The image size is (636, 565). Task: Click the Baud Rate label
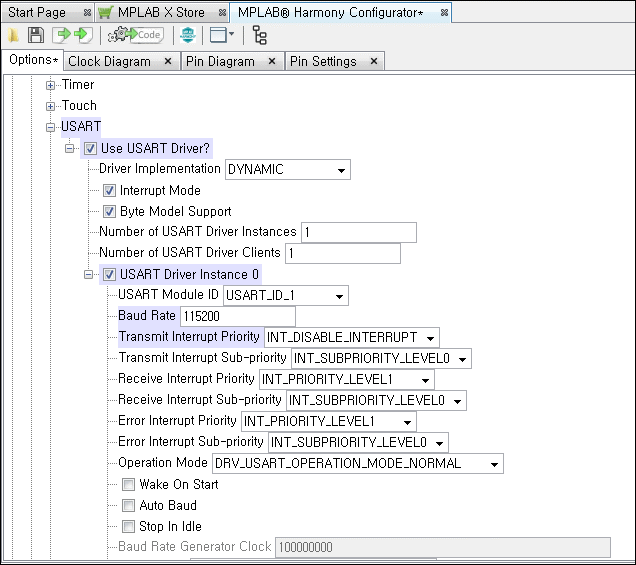pos(147,316)
